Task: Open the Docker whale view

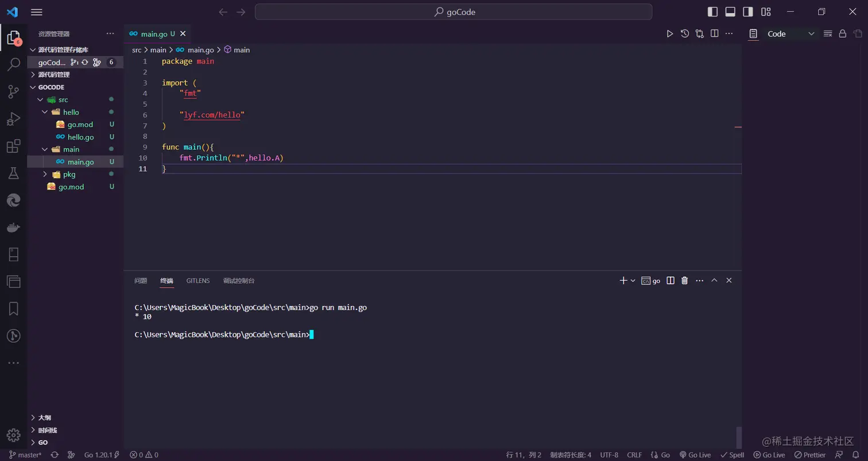Action: [13, 227]
